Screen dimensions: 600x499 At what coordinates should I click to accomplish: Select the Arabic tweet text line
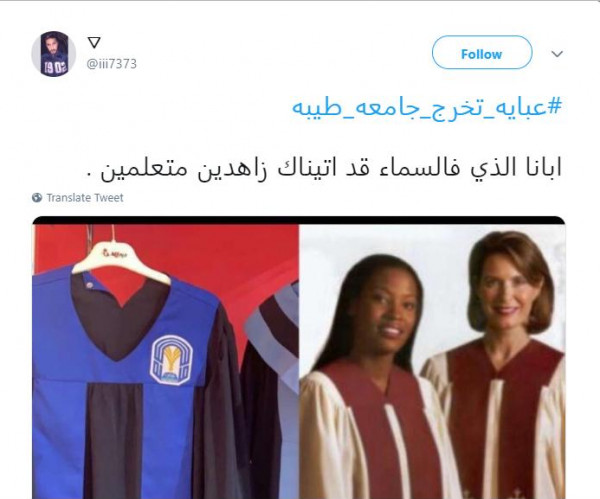click(324, 169)
